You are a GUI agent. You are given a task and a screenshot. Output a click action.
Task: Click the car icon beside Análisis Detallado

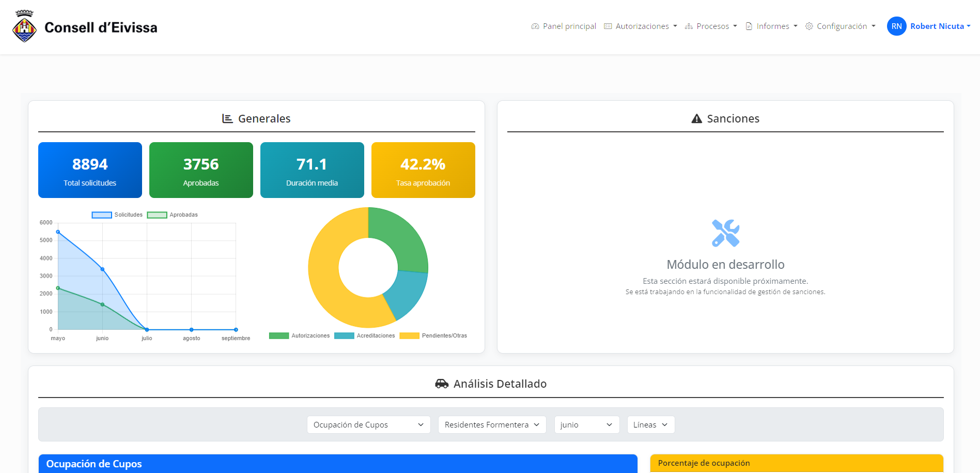(443, 383)
